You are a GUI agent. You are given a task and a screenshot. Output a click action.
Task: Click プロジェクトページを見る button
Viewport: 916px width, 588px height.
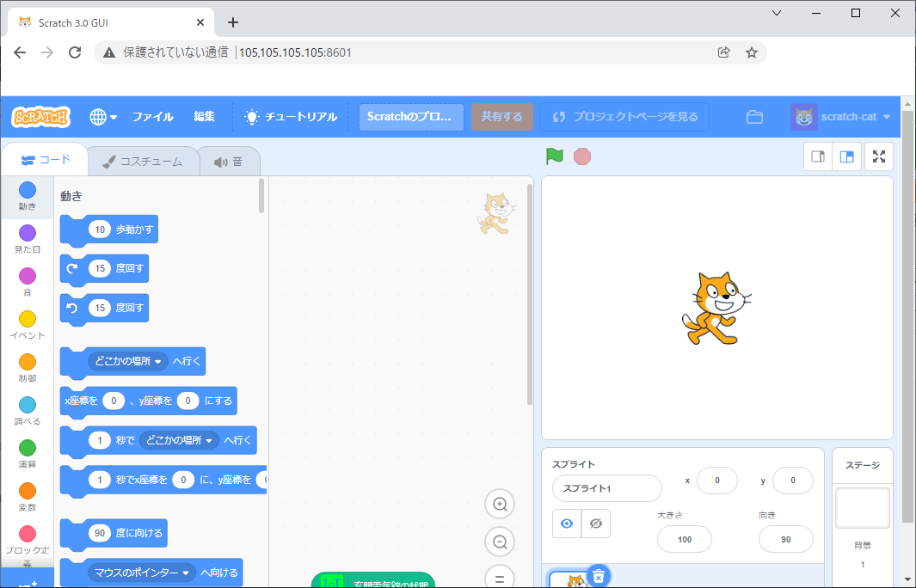coord(624,117)
